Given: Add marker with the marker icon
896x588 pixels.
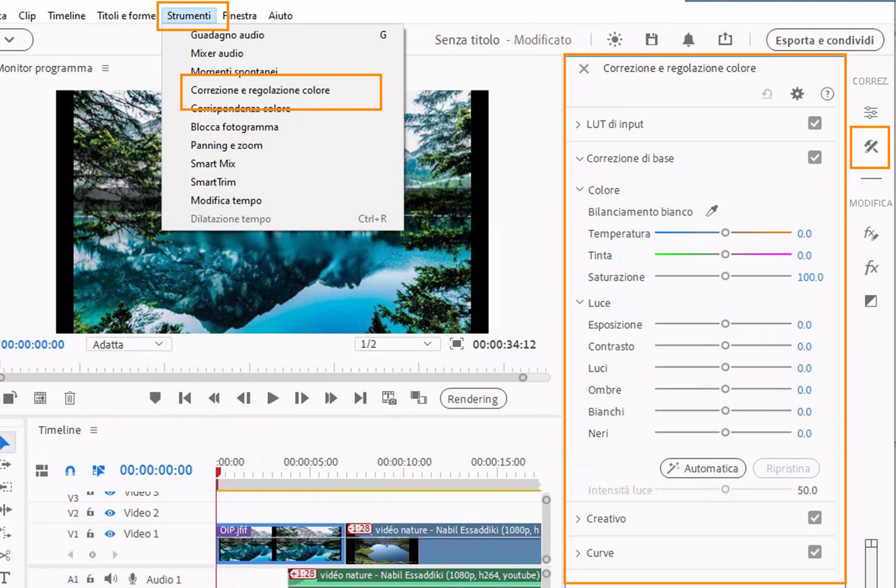Looking at the screenshot, I should pyautogui.click(x=155, y=398).
